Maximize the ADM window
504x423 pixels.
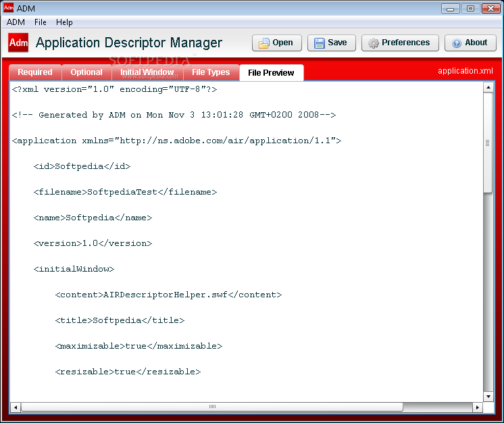pyautogui.click(x=470, y=8)
